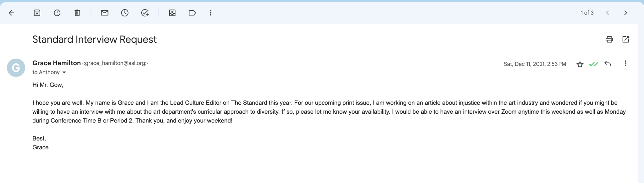The width and height of the screenshot is (644, 183).
Task: Delete this email with trash icon
Action: (x=77, y=13)
